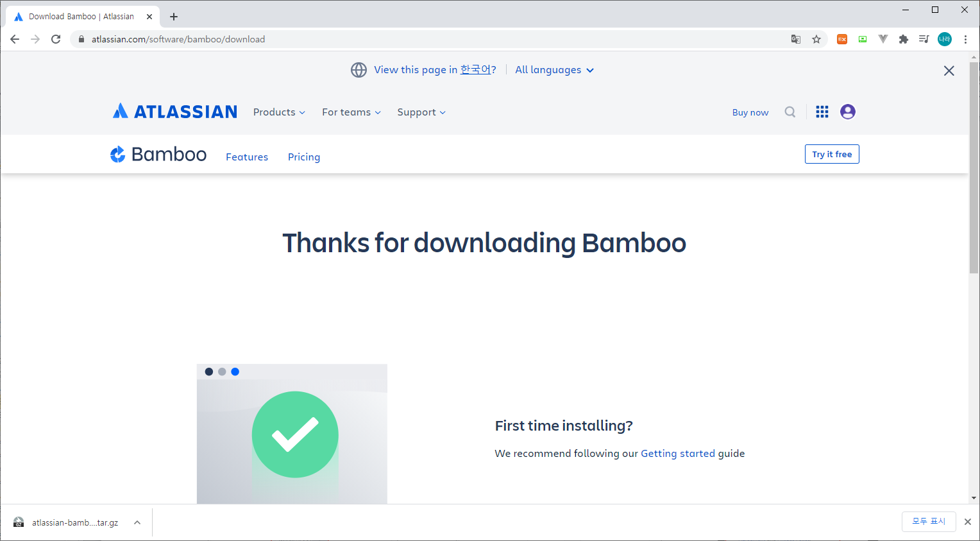This screenshot has height=541, width=980.
Task: Open the Products dropdown menu
Action: 279,112
